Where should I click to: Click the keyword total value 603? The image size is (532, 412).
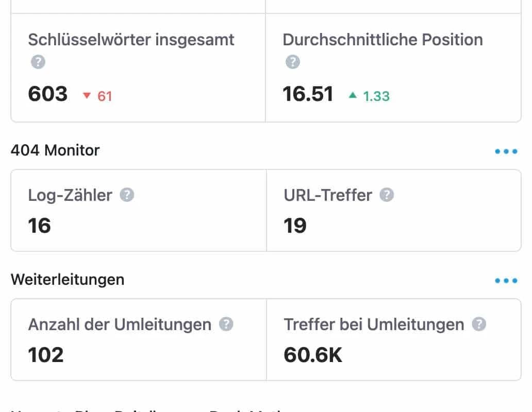pyautogui.click(x=48, y=94)
